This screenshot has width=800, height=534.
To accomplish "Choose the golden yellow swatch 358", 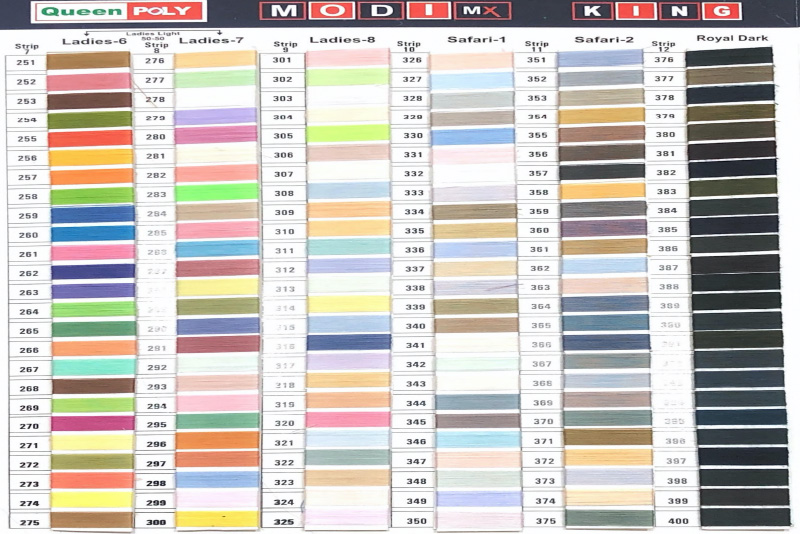I will tap(603, 191).
